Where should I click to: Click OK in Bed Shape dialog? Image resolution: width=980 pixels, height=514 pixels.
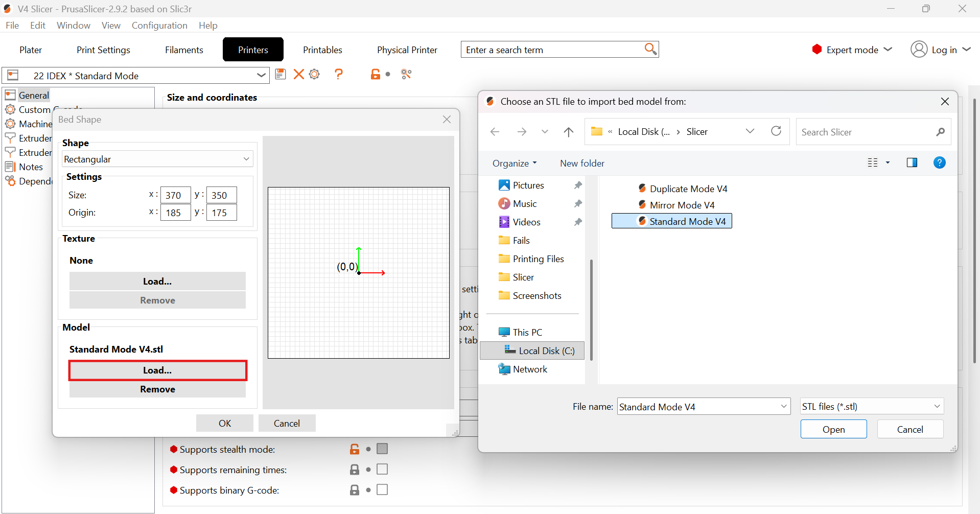click(225, 423)
